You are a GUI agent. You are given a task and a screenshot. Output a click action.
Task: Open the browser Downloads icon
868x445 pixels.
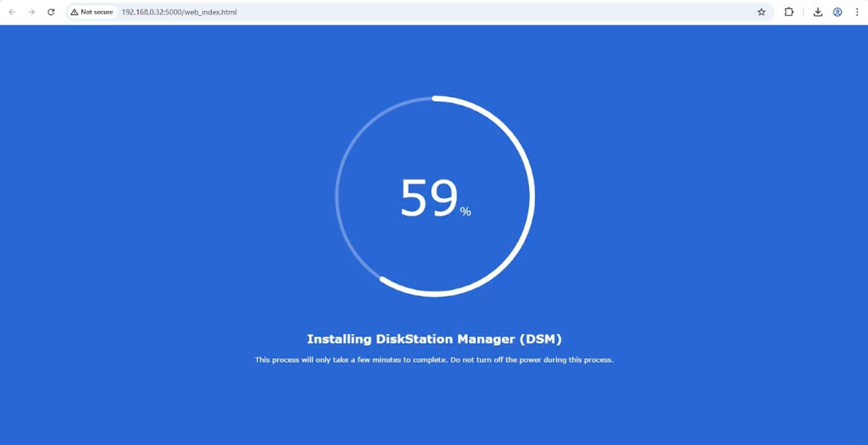pyautogui.click(x=817, y=12)
